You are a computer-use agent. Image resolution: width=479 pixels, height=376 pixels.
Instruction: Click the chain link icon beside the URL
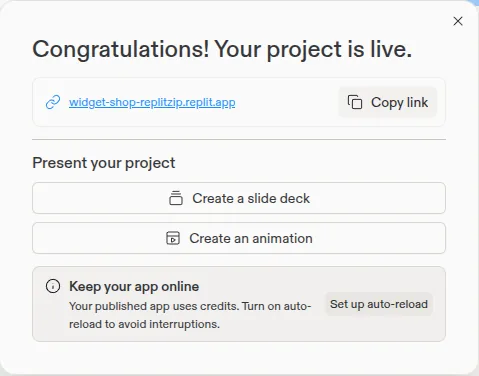(x=53, y=102)
